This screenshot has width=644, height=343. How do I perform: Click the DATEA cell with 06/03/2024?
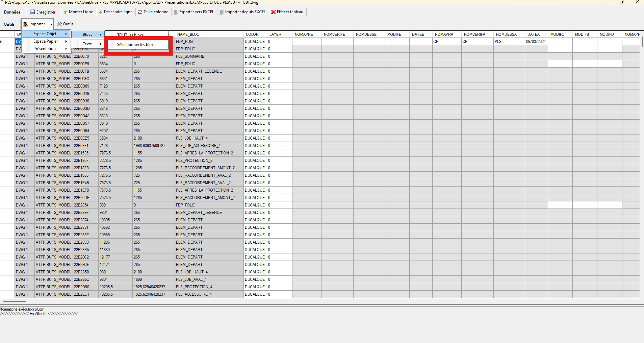tap(536, 42)
